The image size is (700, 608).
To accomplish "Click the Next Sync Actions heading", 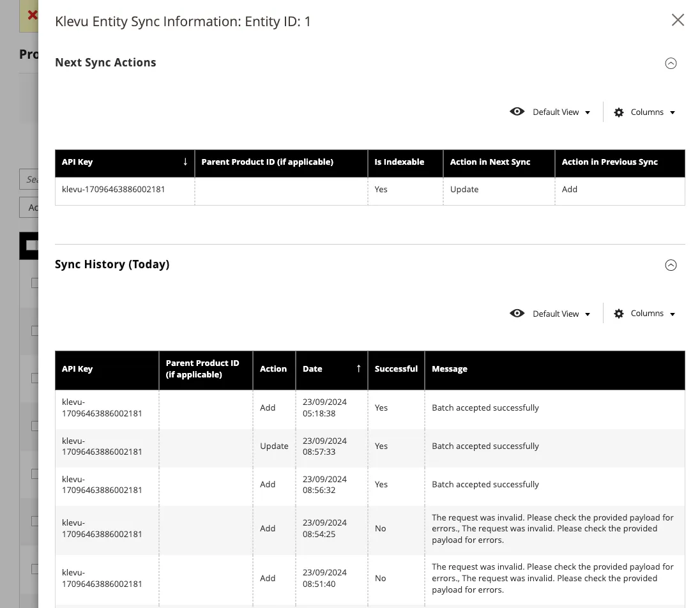I will pos(105,63).
